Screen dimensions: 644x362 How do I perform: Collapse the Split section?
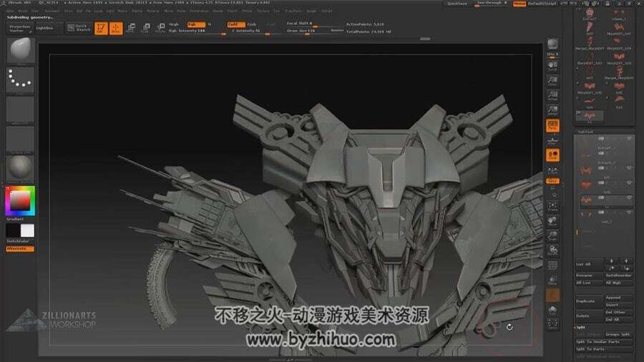tap(580, 328)
